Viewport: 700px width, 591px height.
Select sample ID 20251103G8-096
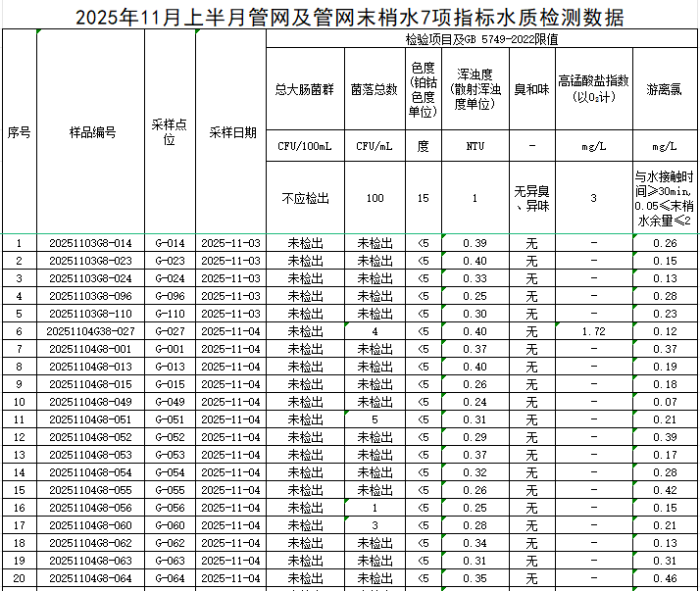pyautogui.click(x=90, y=296)
